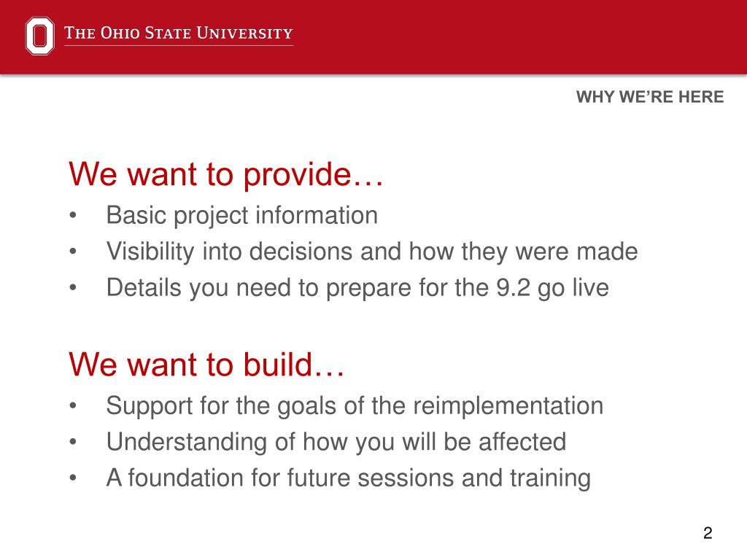Click the bullet before 'Support for the goals'
The height and width of the screenshot is (560, 747).
click(x=72, y=405)
